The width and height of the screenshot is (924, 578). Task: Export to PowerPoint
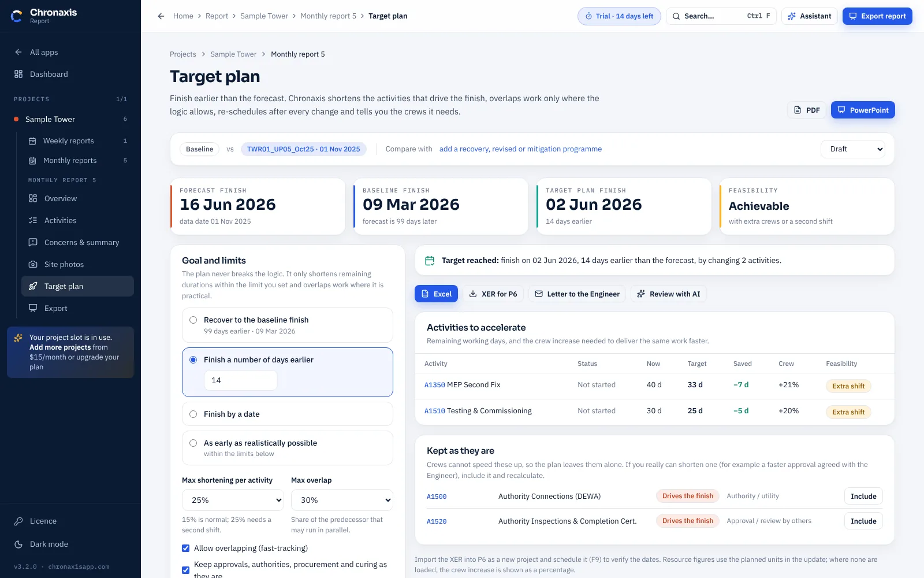pos(863,110)
